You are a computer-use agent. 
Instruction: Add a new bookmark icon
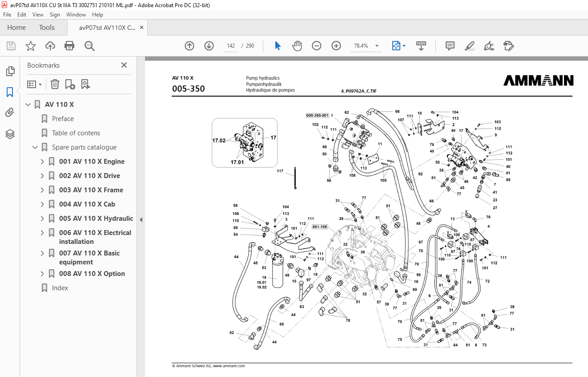(x=70, y=84)
